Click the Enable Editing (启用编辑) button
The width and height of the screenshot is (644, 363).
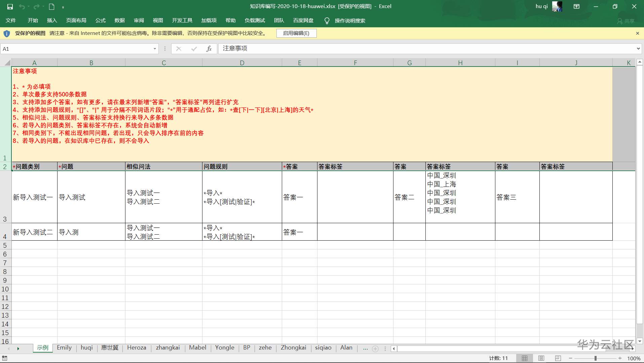coord(296,33)
